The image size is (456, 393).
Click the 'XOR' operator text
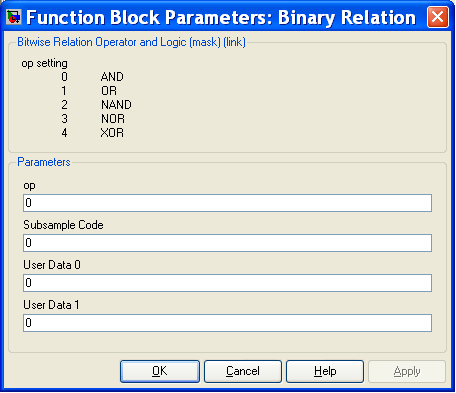tap(112, 133)
